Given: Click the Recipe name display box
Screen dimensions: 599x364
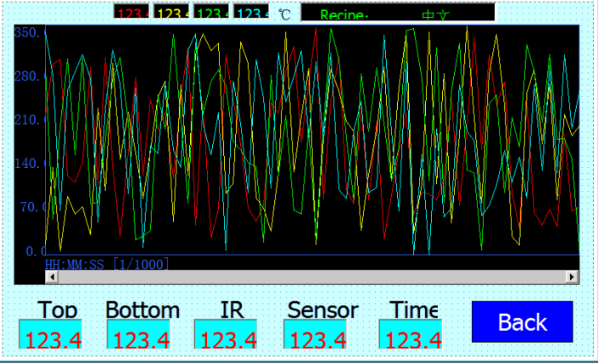Looking at the screenshot, I should click(x=397, y=14).
